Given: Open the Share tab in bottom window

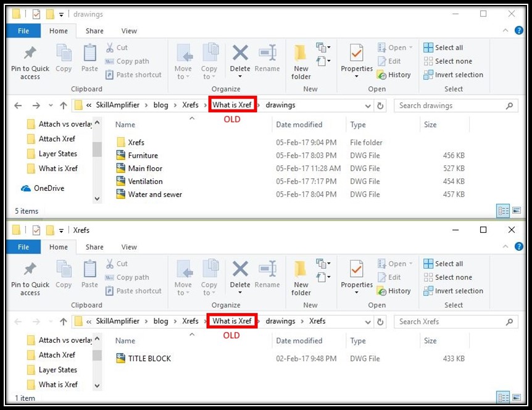Looking at the screenshot, I should pyautogui.click(x=94, y=247).
